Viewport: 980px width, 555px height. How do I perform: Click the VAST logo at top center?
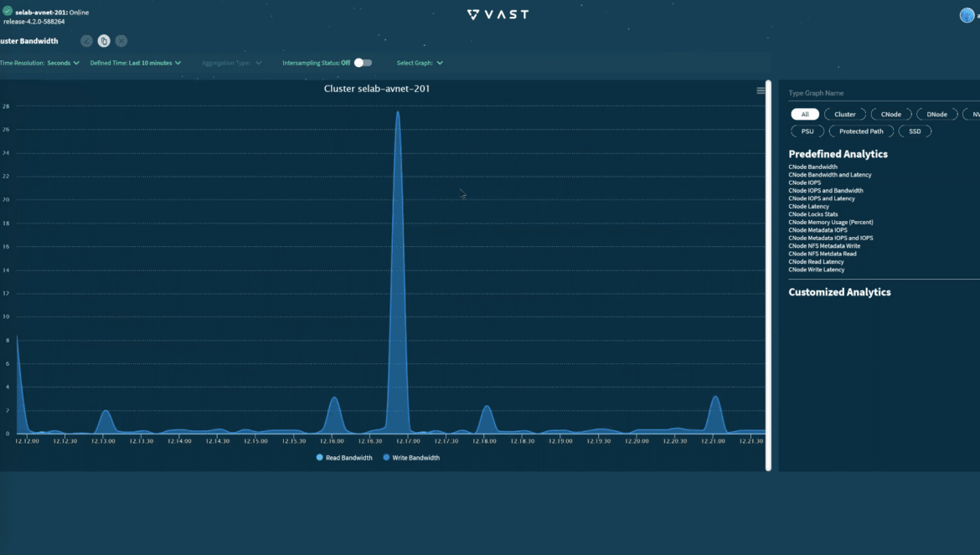point(498,14)
